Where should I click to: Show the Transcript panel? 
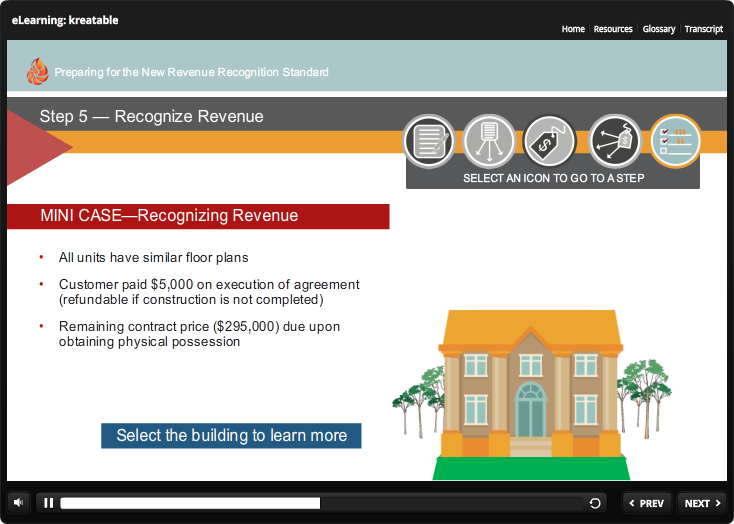click(x=704, y=29)
